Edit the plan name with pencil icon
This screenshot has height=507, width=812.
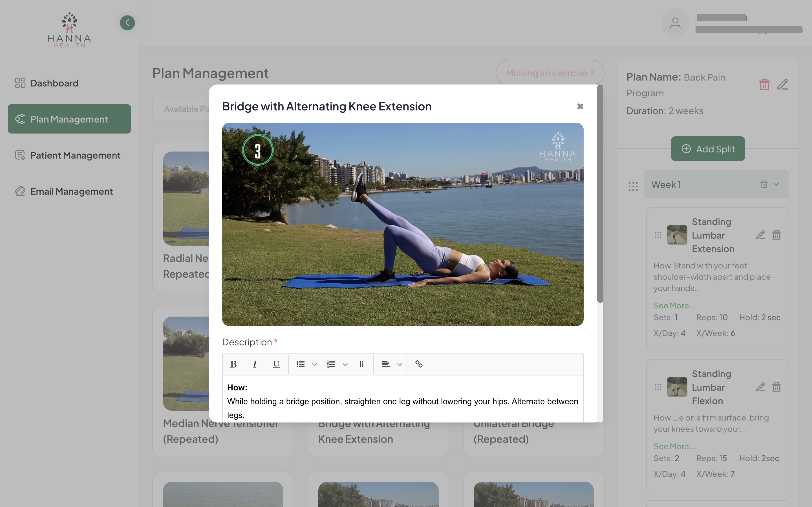(782, 84)
